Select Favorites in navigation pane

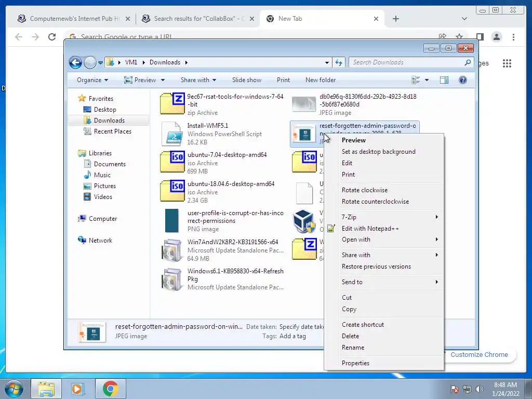(x=101, y=98)
